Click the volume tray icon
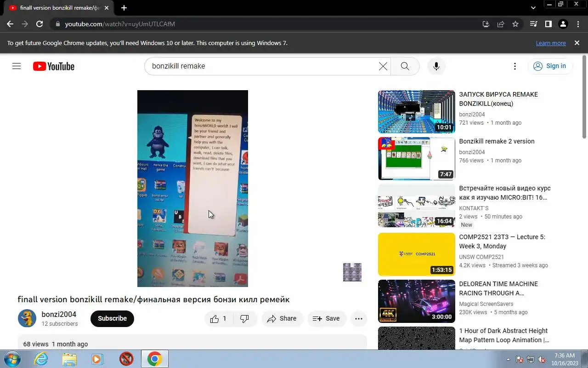 tap(542, 359)
